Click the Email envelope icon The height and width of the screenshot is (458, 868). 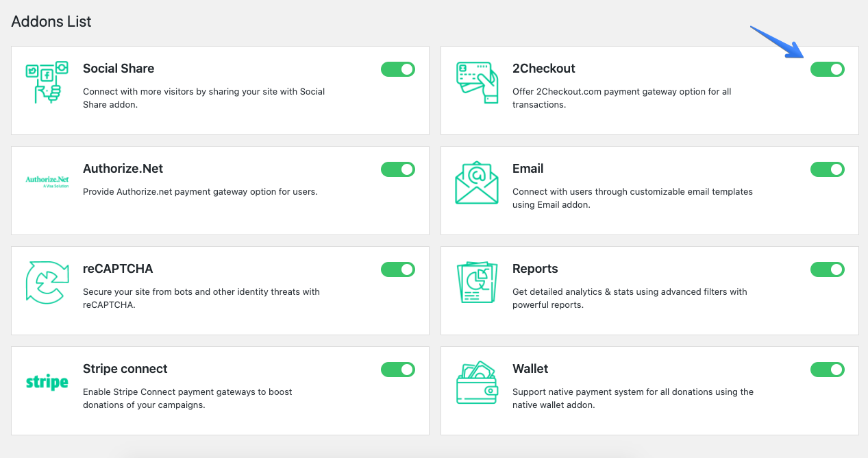coord(477,182)
